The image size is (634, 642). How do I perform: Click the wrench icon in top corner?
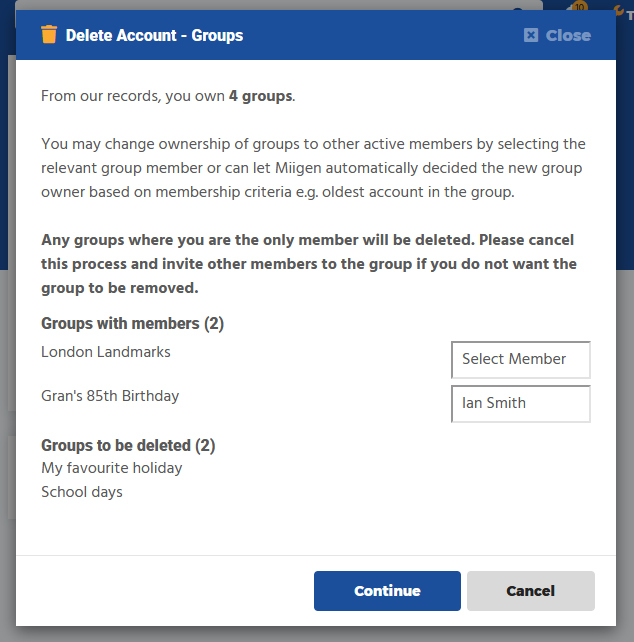click(x=618, y=8)
